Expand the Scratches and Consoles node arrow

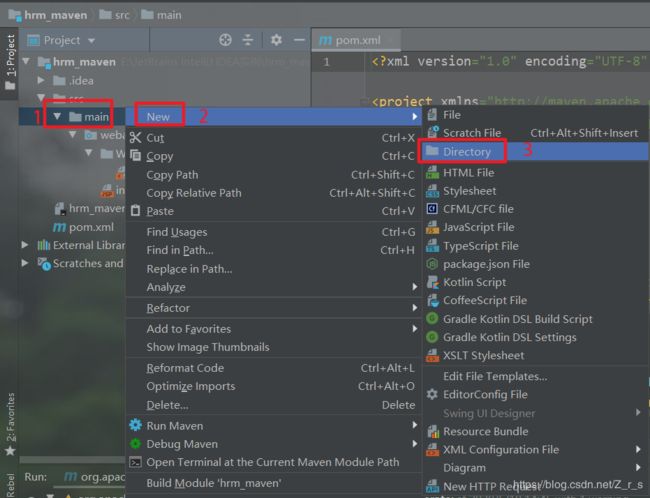click(x=25, y=263)
